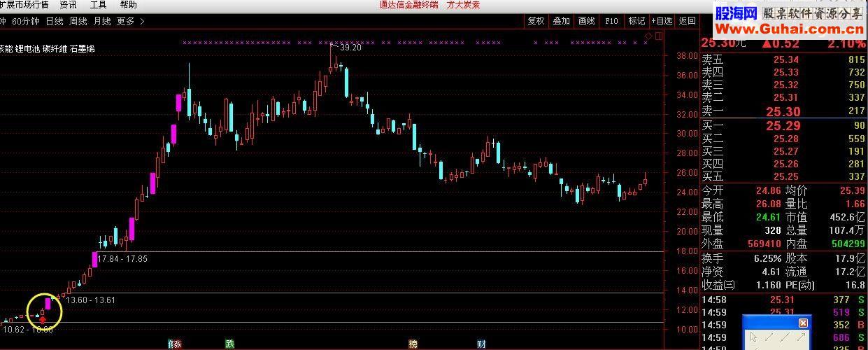Click the 通达信金融终端 title text
The width and height of the screenshot is (868, 350).
408,5
